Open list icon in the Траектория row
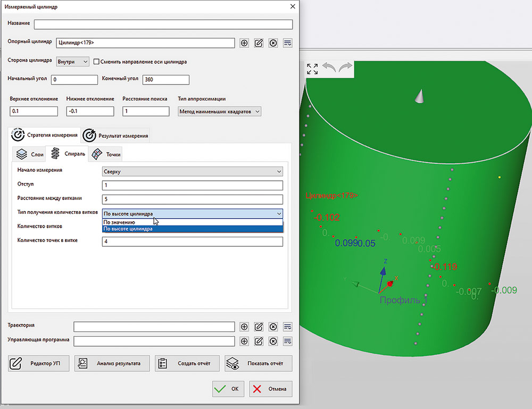The height and width of the screenshot is (409, 532). 287,327
